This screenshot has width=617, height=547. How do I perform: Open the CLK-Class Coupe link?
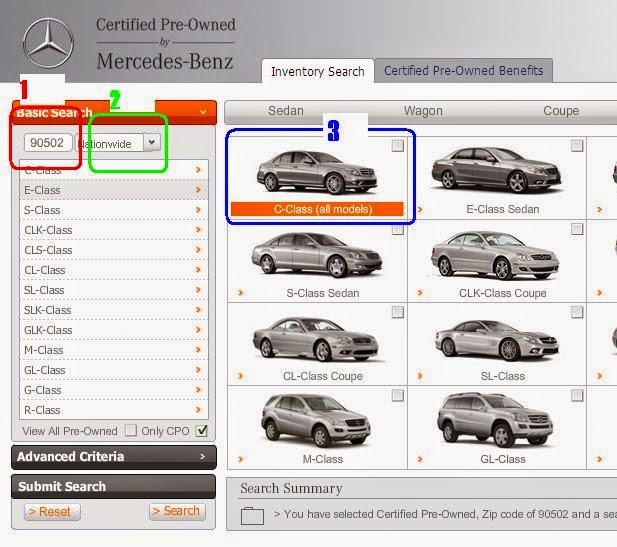pyautogui.click(x=502, y=293)
